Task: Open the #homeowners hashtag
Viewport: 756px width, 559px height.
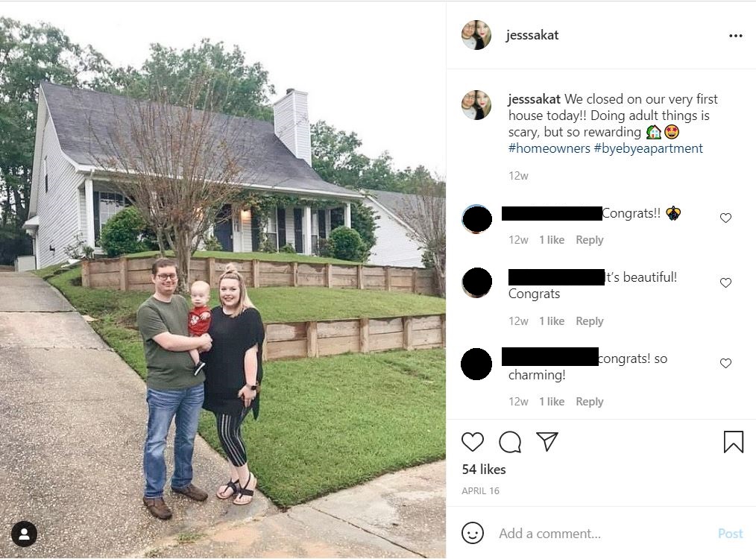Action: coord(549,148)
